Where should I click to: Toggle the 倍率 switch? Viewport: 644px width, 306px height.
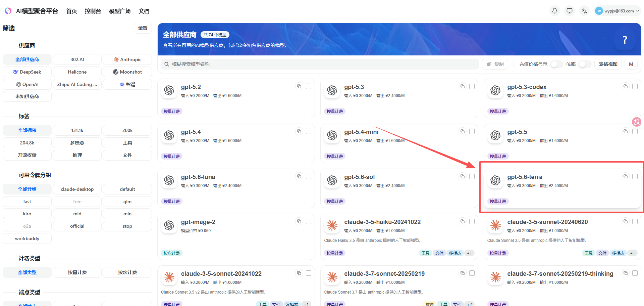click(585, 64)
